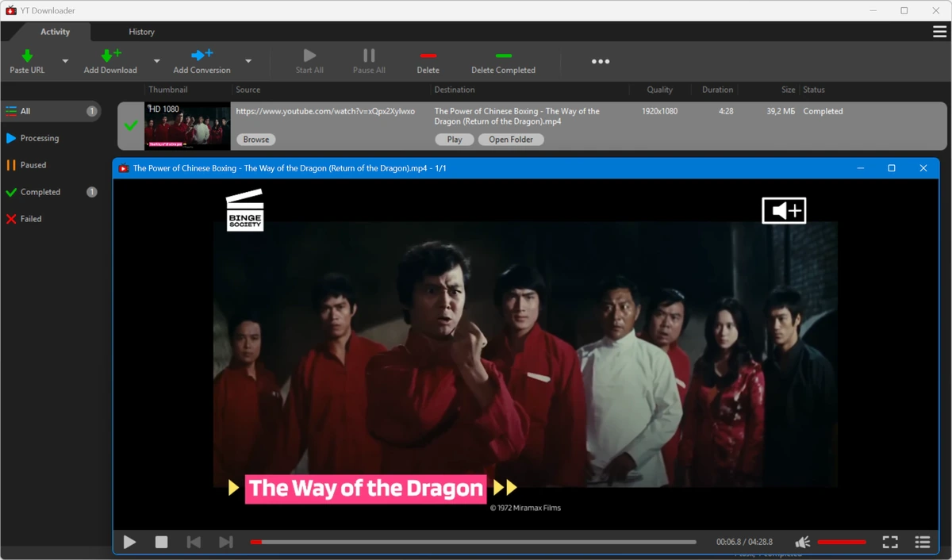Expand the Add Download dropdown arrow
The height and width of the screenshot is (560, 952).
pos(156,61)
